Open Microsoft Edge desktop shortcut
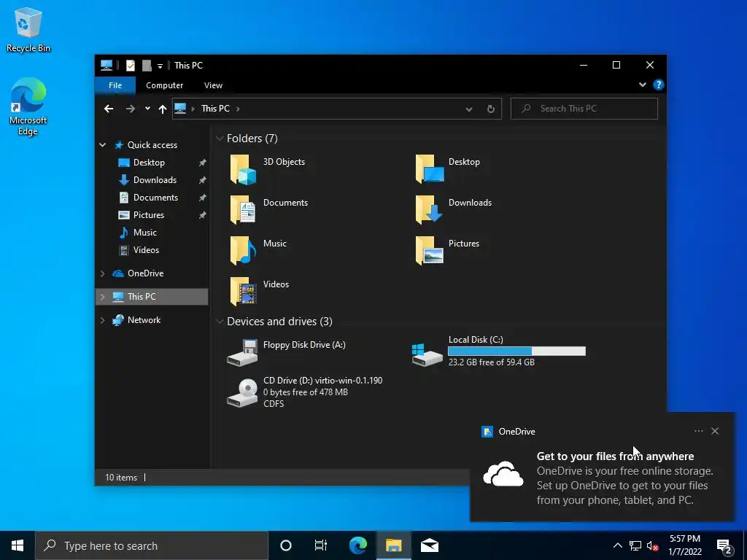This screenshot has height=560, width=747. (x=28, y=106)
